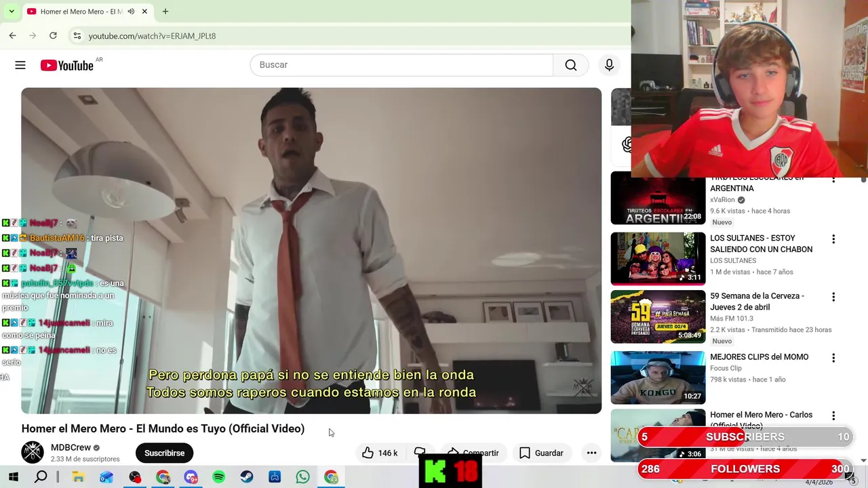Click 'Focus Clip' channel name

726,368
